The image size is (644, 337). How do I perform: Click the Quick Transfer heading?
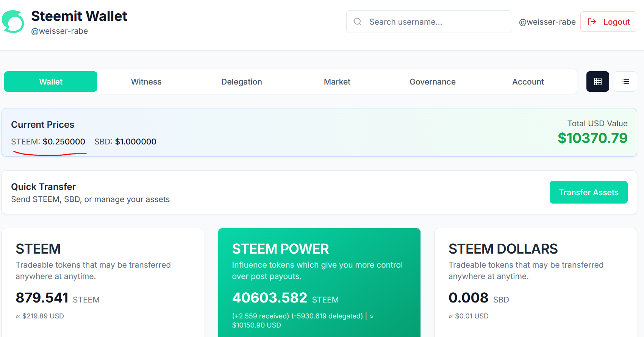(x=44, y=187)
